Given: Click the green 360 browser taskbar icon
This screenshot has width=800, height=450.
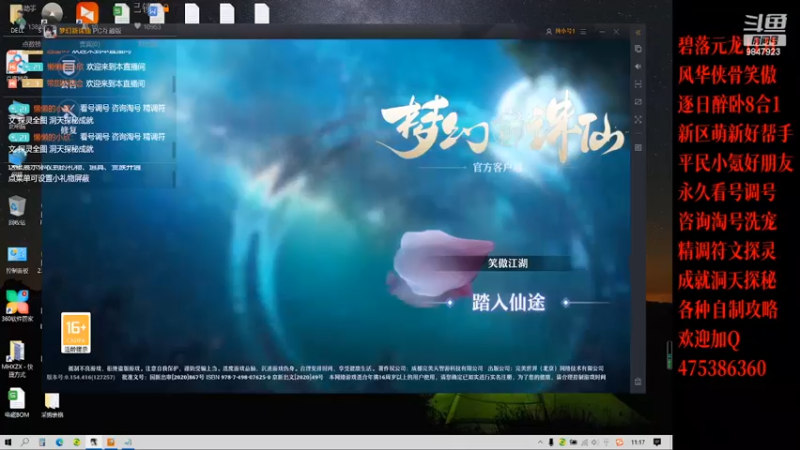Looking at the screenshot, I should [77, 442].
